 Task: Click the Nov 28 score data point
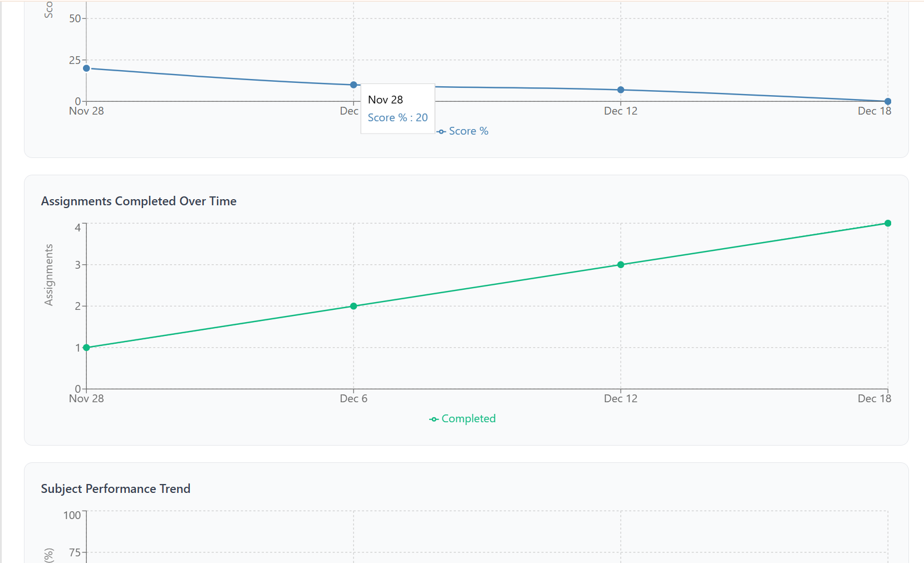[x=86, y=68]
